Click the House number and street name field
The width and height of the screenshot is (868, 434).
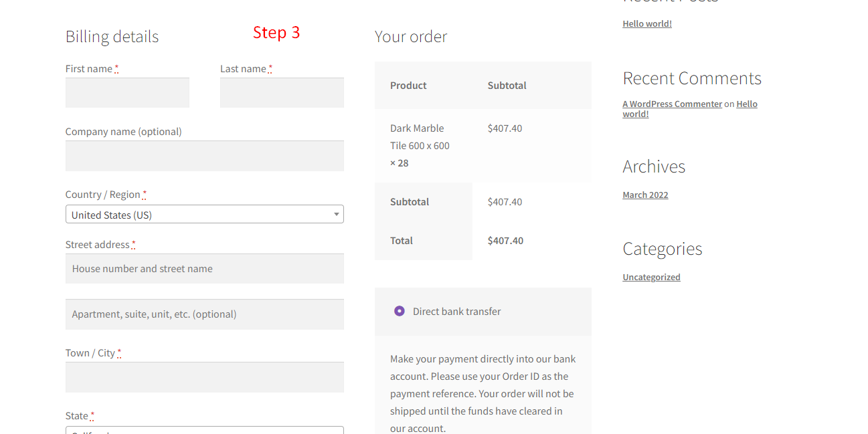click(x=205, y=268)
